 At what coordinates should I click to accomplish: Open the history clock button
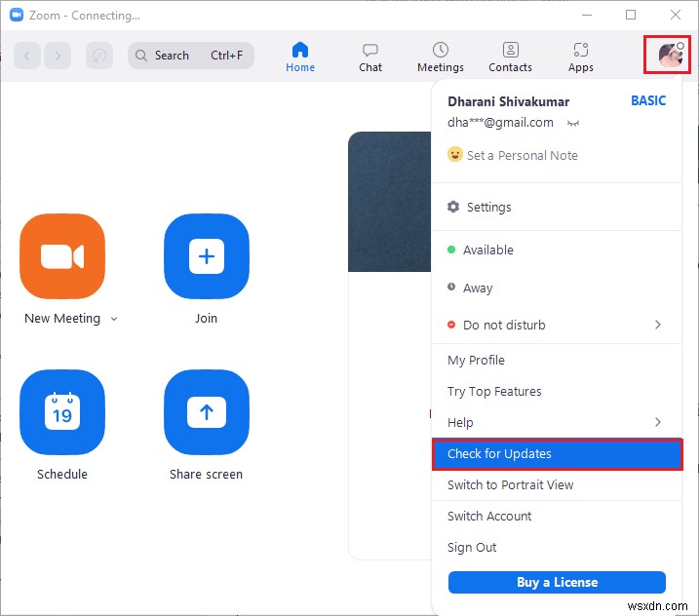[99, 56]
